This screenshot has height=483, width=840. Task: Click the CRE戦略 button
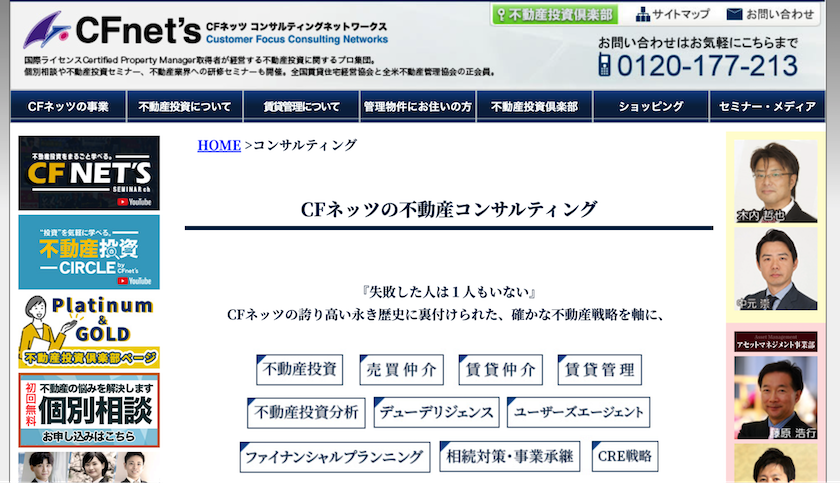tap(625, 457)
